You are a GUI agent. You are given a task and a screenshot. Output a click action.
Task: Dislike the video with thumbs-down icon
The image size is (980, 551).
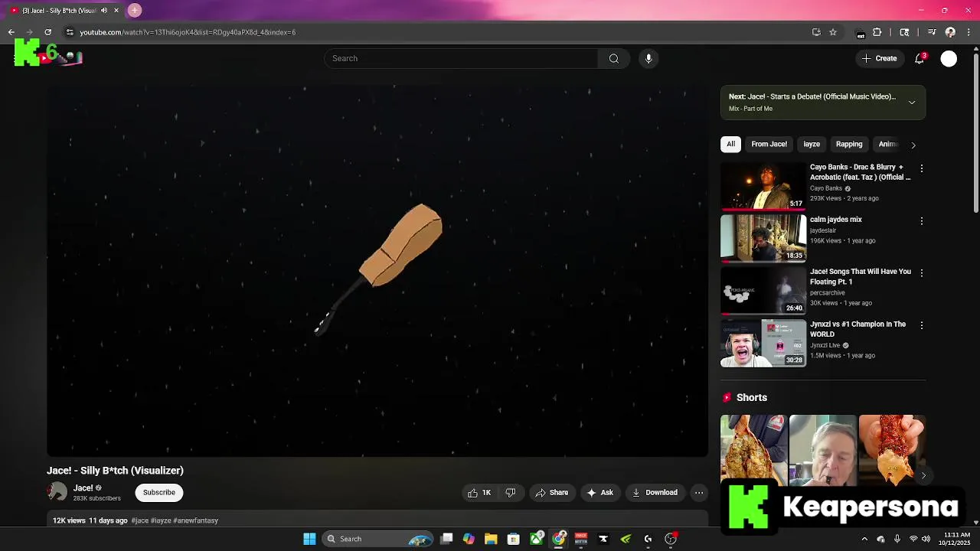coord(511,493)
